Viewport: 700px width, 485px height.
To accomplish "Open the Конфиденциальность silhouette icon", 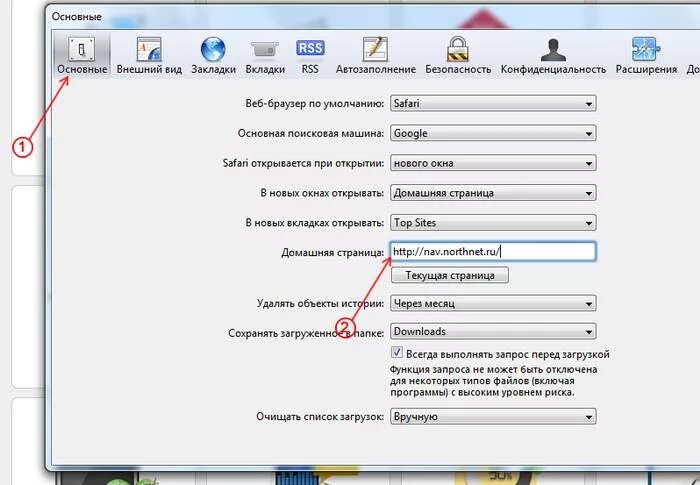I will point(553,50).
